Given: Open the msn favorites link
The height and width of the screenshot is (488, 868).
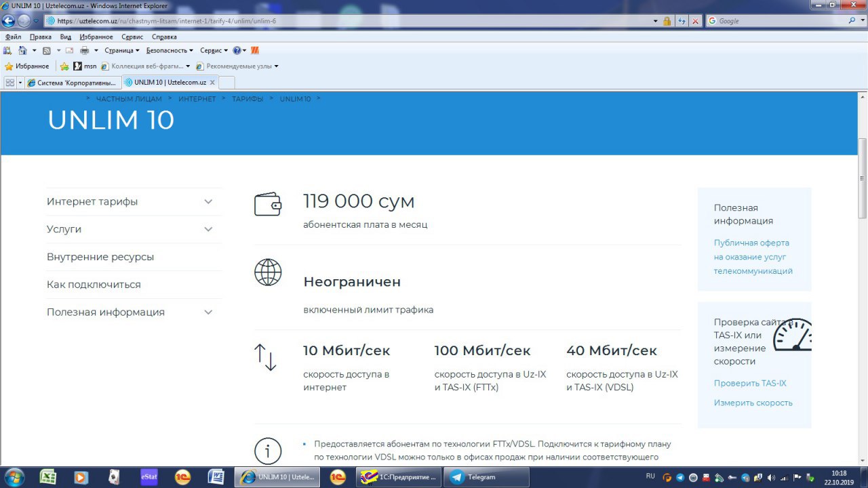Looking at the screenshot, I should point(85,66).
